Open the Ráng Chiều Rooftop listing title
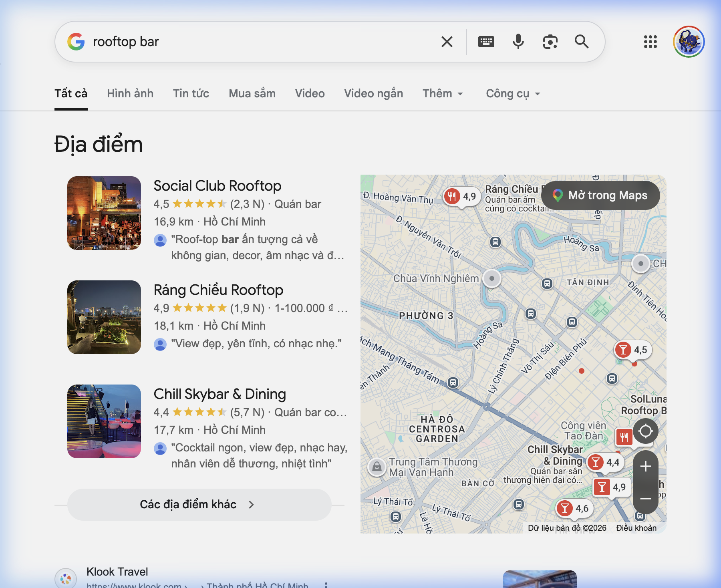The image size is (721, 588). [219, 290]
